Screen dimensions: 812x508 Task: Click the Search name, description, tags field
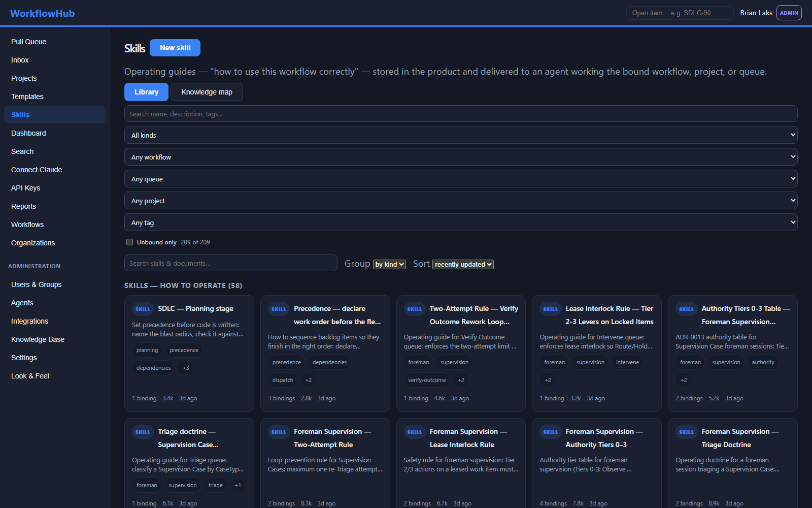tap(461, 114)
